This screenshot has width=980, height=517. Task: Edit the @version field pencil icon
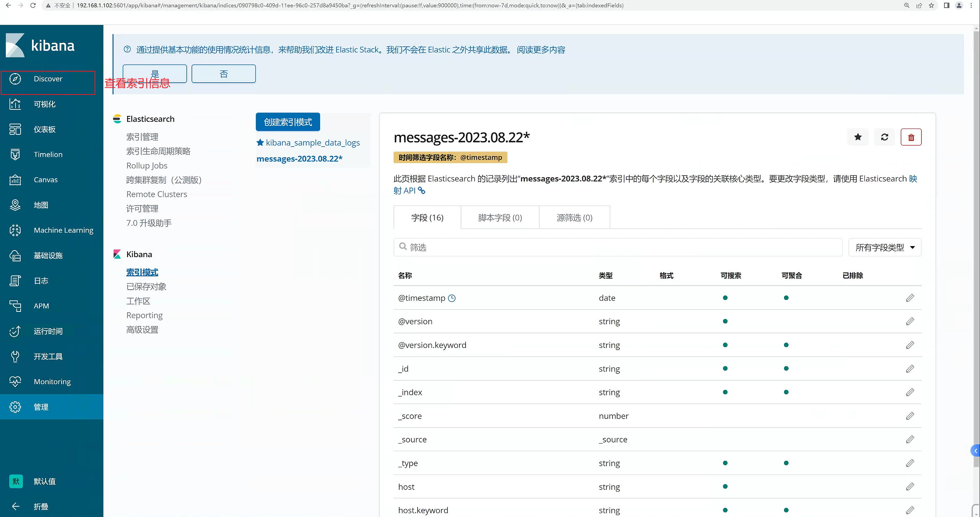click(x=910, y=321)
